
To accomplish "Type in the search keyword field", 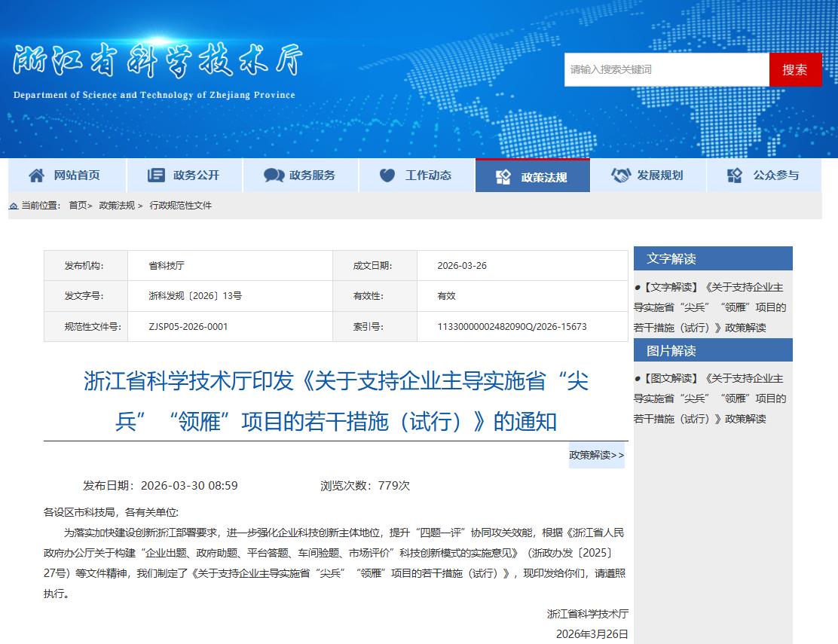I will tap(666, 69).
